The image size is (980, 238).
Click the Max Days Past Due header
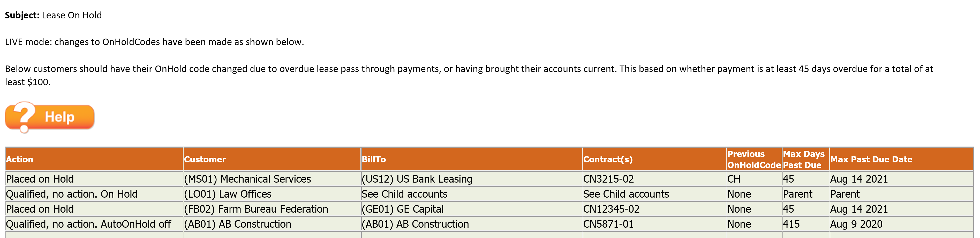(806, 159)
